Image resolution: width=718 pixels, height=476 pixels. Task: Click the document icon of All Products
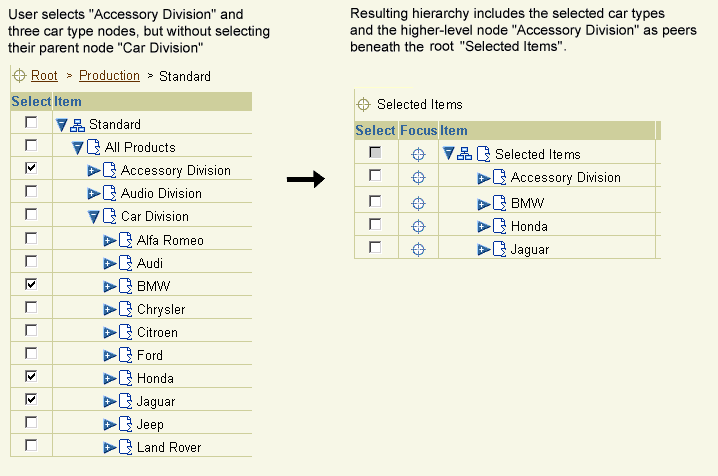tap(93, 147)
